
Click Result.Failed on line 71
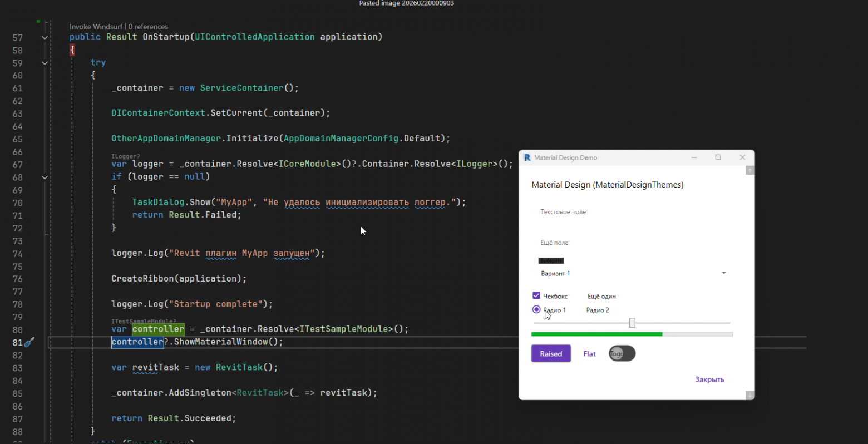[203, 215]
